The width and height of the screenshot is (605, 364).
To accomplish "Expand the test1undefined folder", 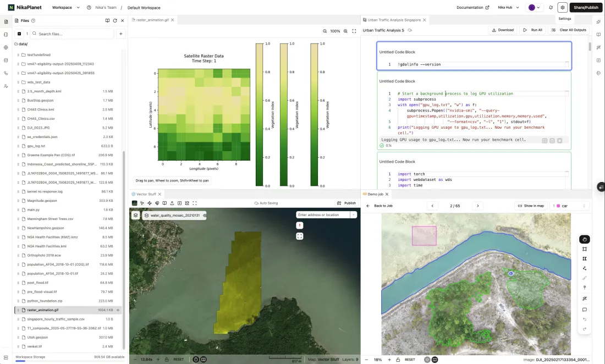I will click(x=38, y=55).
